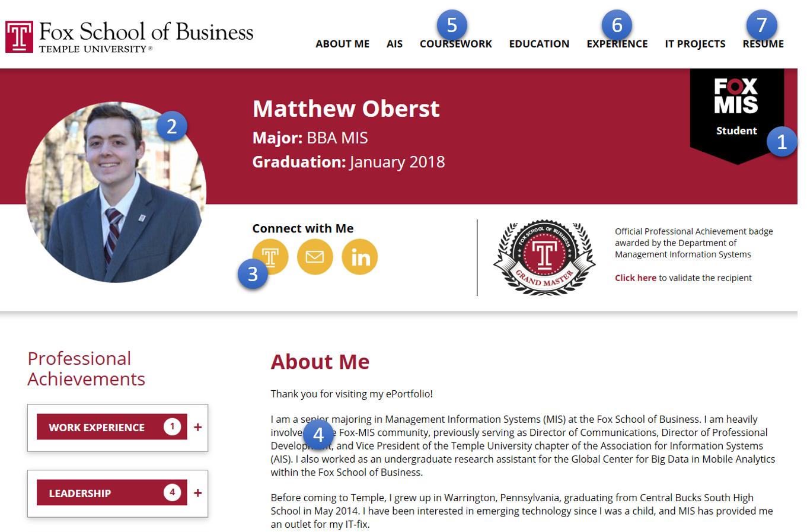Expand Work Experience with plus sign
Image resolution: width=807 pixels, height=532 pixels.
(x=198, y=427)
